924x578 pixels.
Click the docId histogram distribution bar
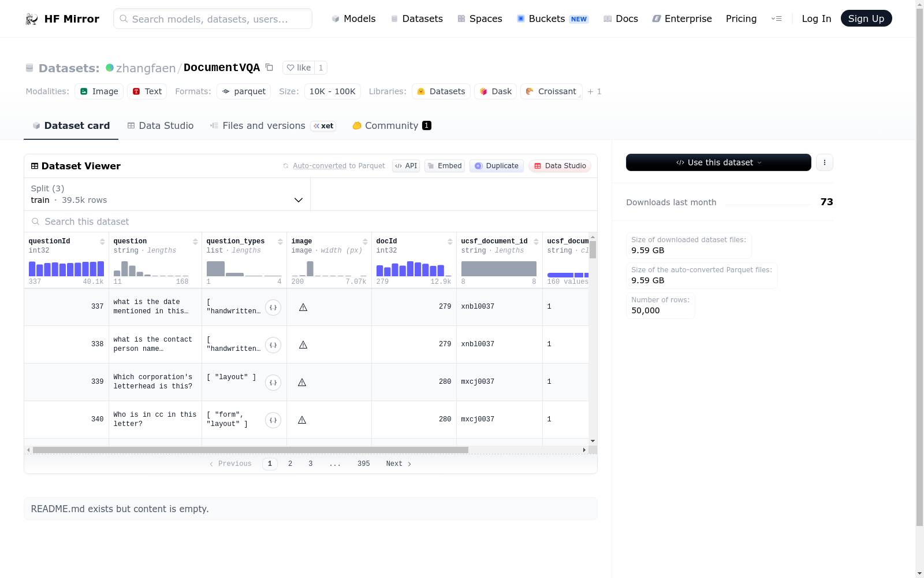click(413, 269)
